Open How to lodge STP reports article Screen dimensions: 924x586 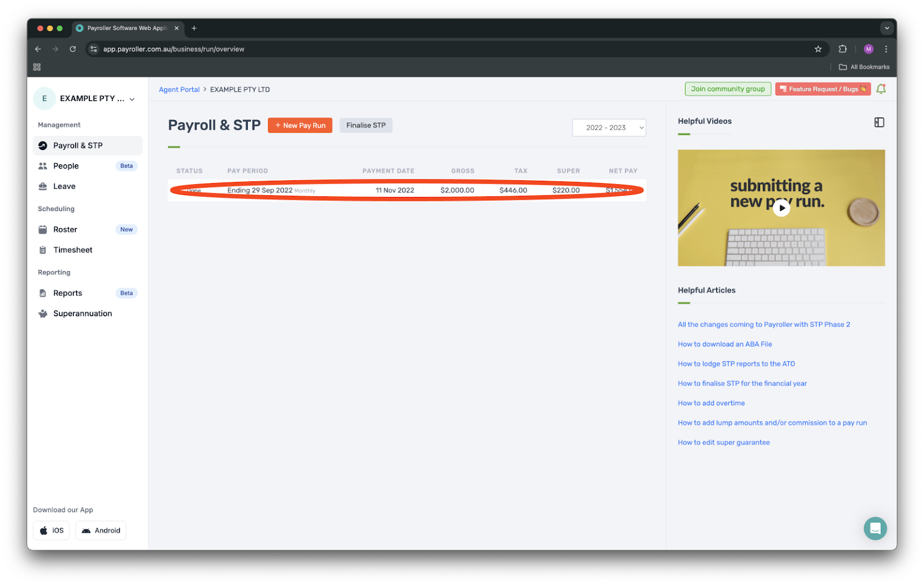[x=736, y=364]
